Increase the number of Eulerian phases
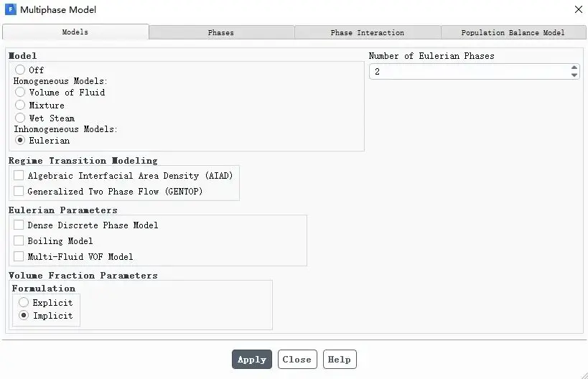The width and height of the screenshot is (588, 379). click(x=574, y=67)
